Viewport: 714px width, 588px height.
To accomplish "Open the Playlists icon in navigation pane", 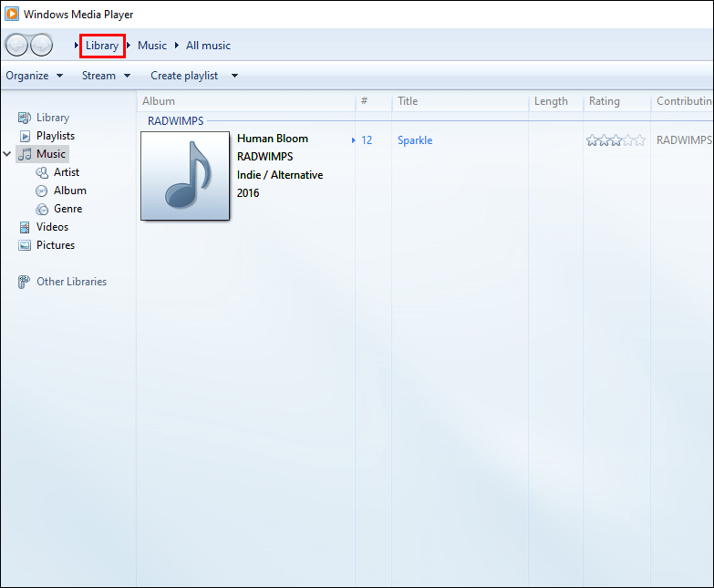I will 25,136.
